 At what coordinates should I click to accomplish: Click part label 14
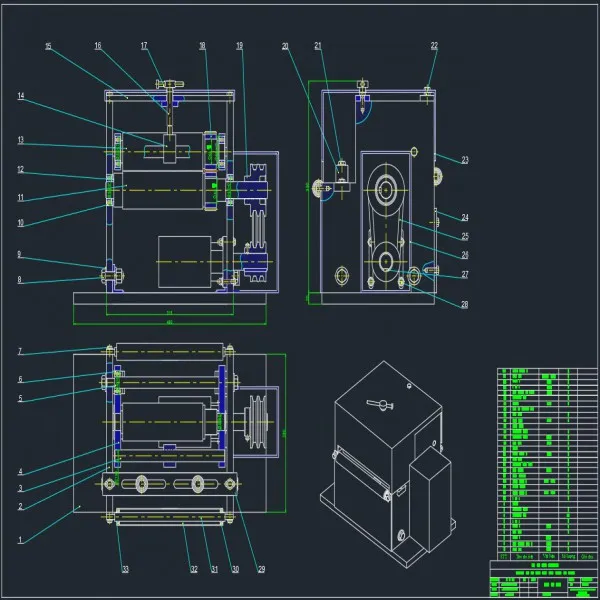pos(21,96)
